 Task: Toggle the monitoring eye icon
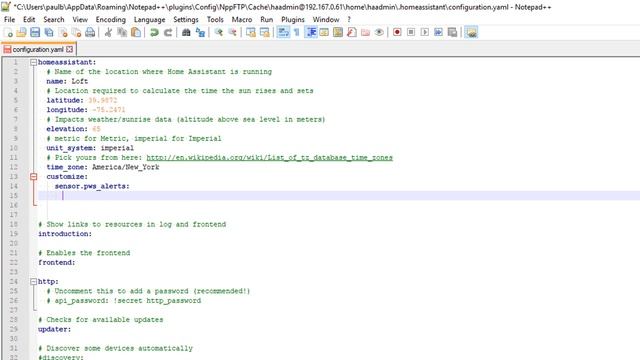pyautogui.click(x=379, y=32)
